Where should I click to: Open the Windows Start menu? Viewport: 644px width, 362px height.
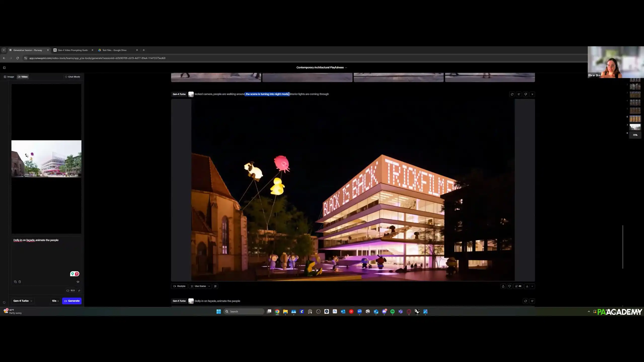point(218,311)
